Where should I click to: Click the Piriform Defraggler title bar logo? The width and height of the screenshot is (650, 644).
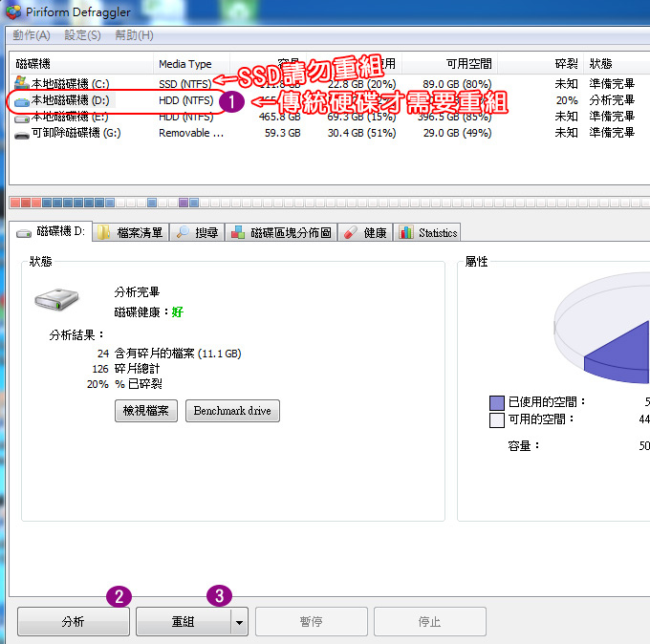(x=13, y=11)
